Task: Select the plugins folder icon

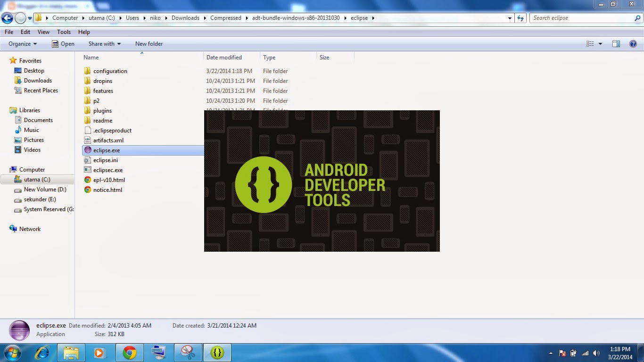Action: (x=87, y=110)
